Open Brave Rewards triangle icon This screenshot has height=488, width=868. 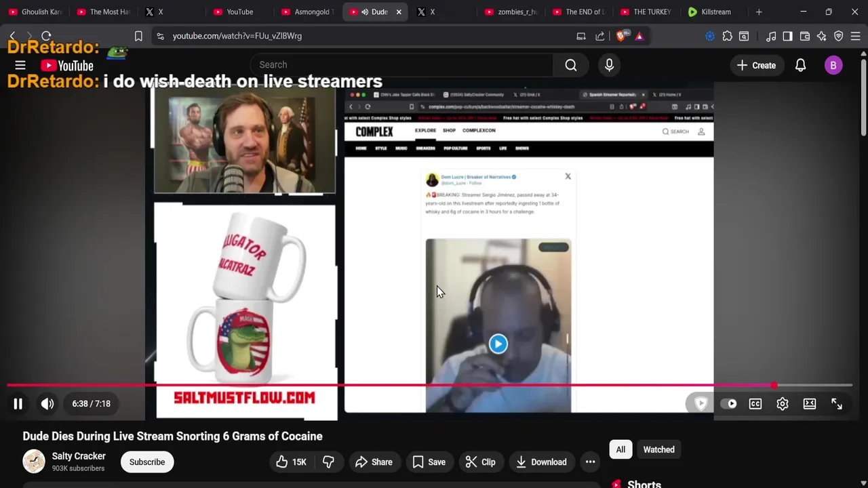click(x=639, y=36)
